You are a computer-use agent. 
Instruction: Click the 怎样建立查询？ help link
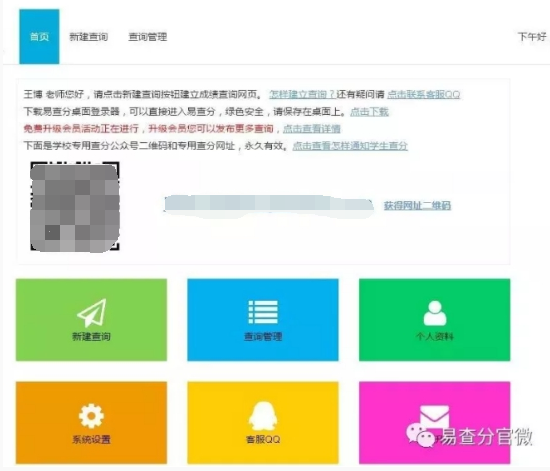pyautogui.click(x=302, y=94)
